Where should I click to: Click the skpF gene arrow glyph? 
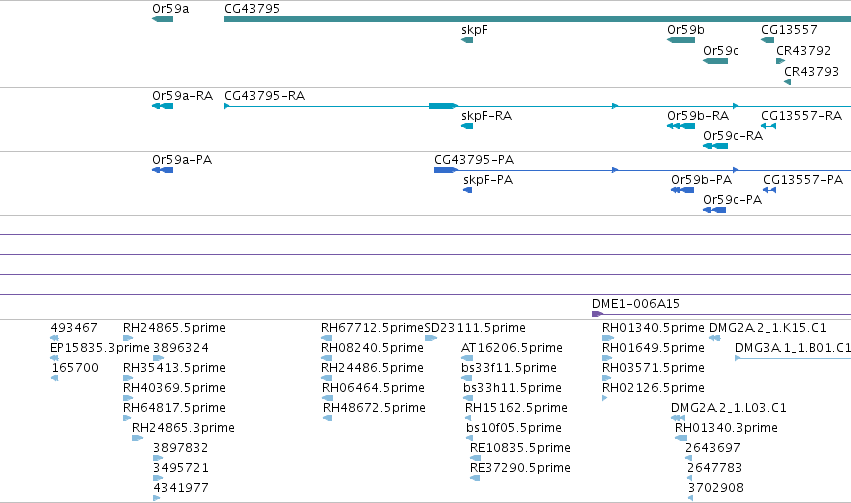[467, 40]
